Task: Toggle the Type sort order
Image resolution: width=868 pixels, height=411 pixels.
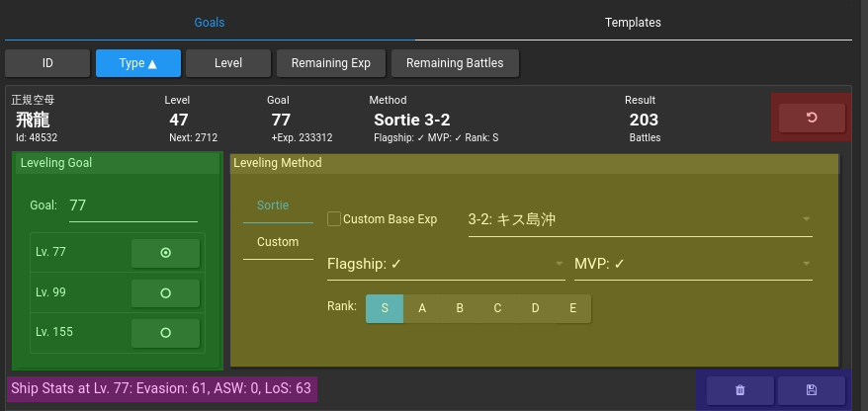Action: tap(138, 63)
